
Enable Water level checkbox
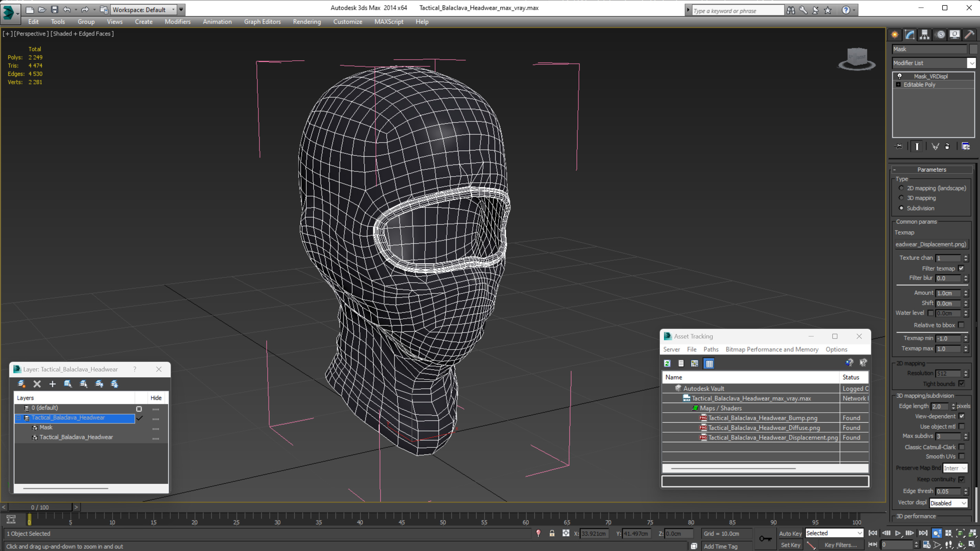tap(931, 312)
